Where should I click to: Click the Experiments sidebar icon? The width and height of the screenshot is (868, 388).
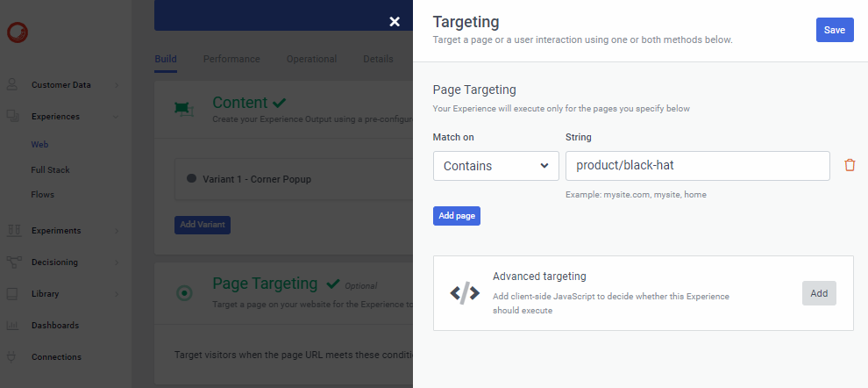click(13, 230)
